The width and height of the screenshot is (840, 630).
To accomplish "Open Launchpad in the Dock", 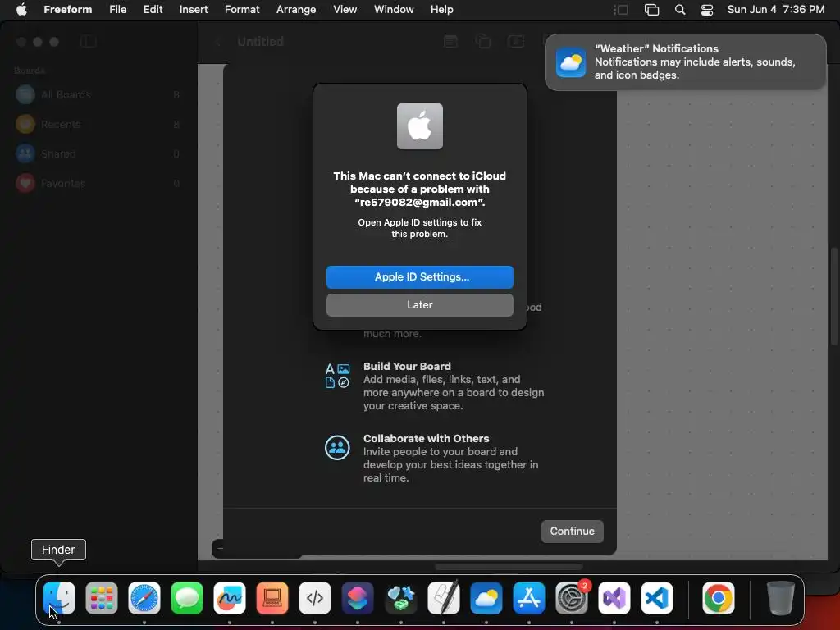I will pos(101,598).
